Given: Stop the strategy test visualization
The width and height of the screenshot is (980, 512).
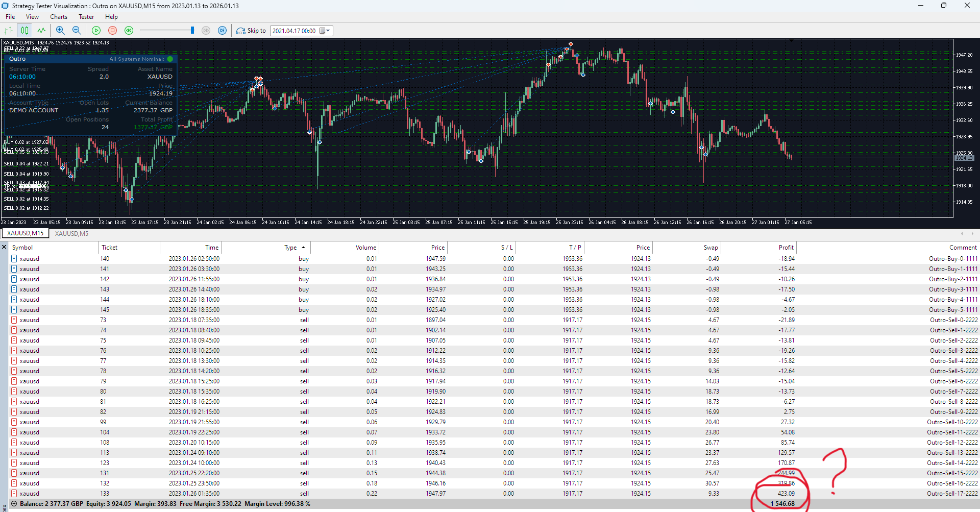Looking at the screenshot, I should (x=113, y=31).
